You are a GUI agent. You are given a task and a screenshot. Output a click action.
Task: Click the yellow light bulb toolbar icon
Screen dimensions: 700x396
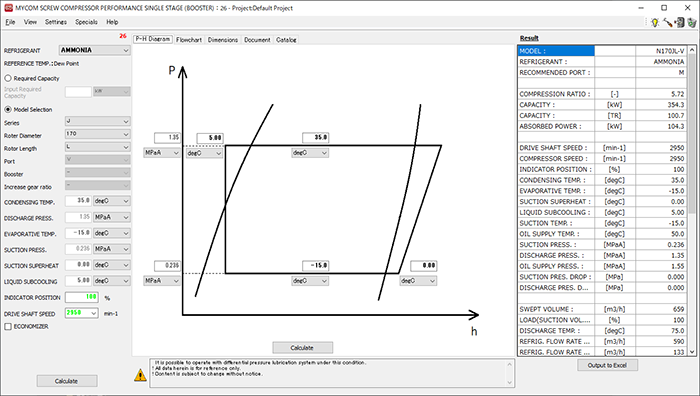click(655, 22)
